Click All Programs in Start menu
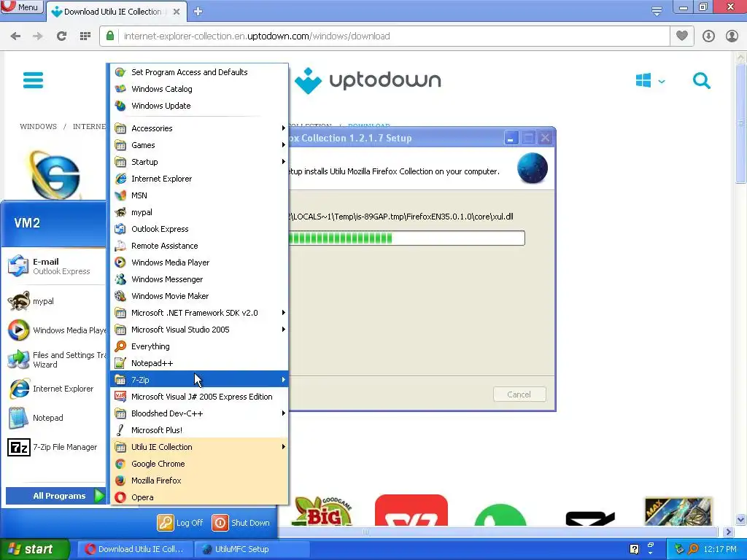 tap(55, 496)
